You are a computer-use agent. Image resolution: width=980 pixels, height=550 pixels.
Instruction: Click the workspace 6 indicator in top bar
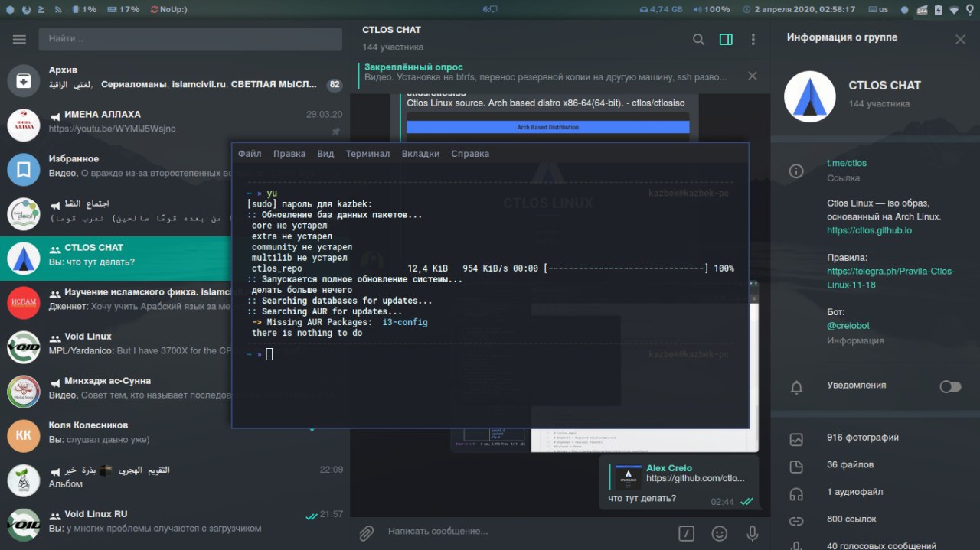coord(490,9)
